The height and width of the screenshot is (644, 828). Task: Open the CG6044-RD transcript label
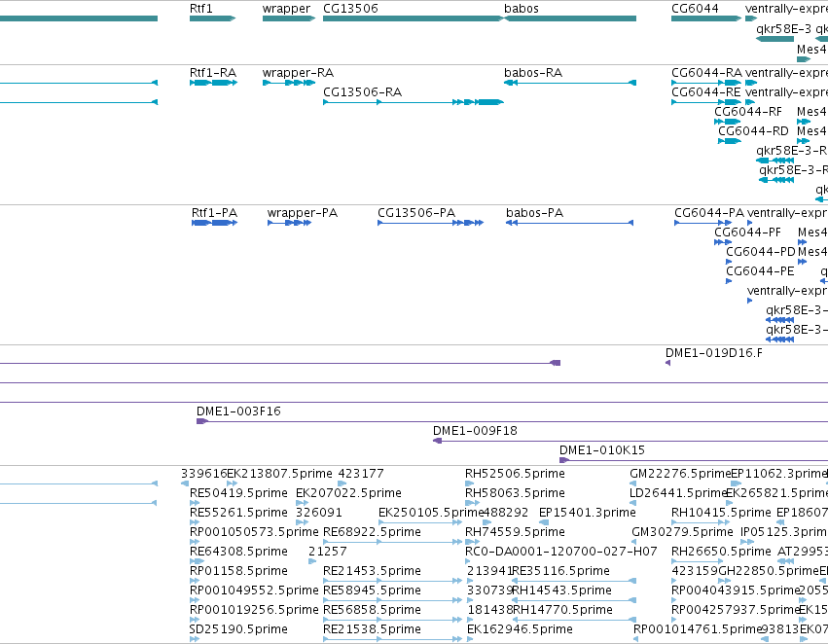click(753, 131)
